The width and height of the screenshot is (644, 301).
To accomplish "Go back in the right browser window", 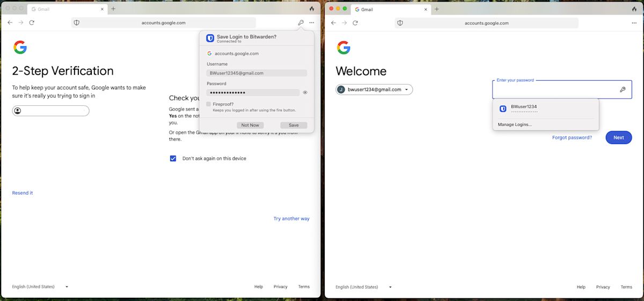I will pos(333,23).
